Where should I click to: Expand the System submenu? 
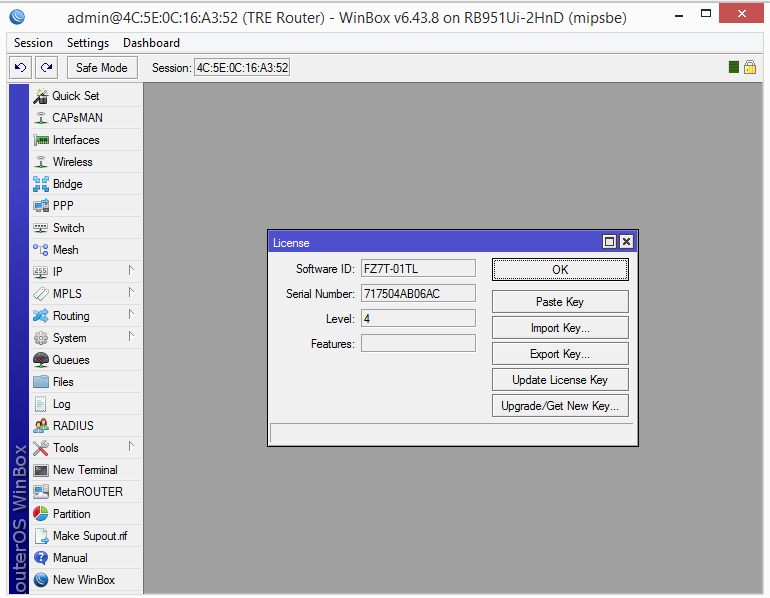[131, 337]
